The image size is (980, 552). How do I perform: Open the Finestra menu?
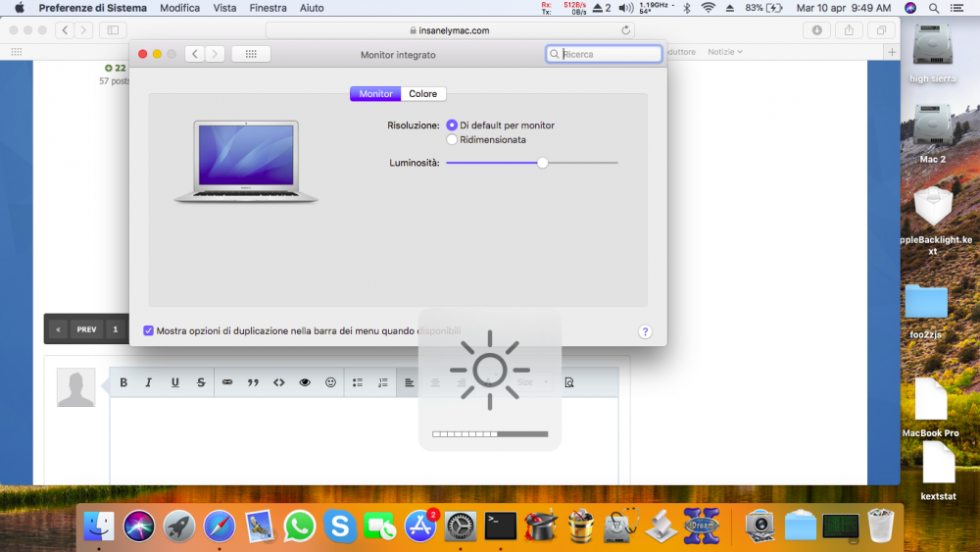tap(268, 8)
